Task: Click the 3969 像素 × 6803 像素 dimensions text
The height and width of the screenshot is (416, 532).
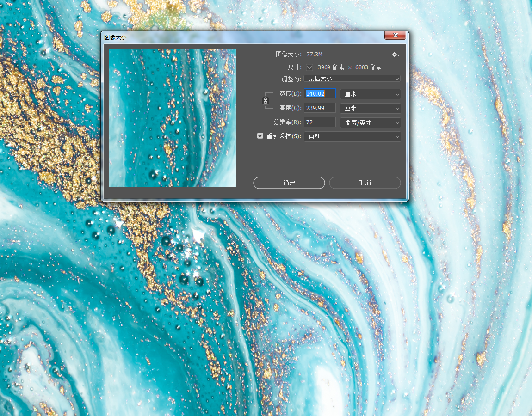Action: pyautogui.click(x=350, y=67)
